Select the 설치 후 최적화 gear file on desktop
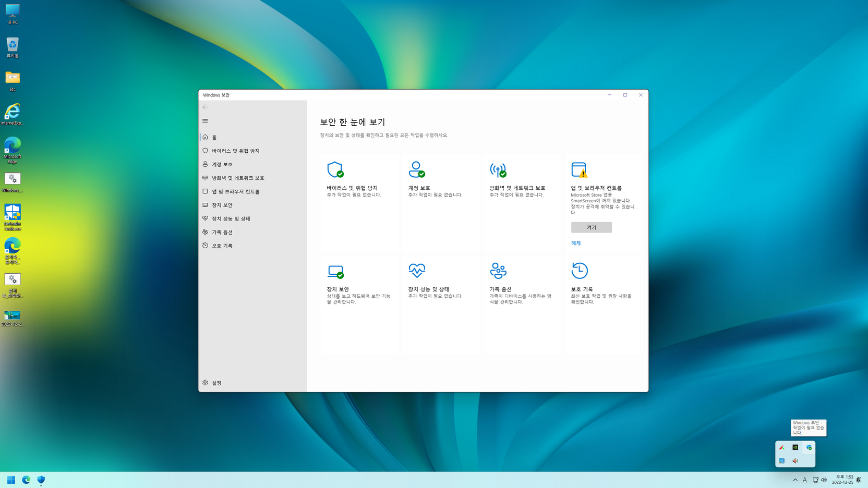Image resolution: width=868 pixels, height=488 pixels. (13, 285)
